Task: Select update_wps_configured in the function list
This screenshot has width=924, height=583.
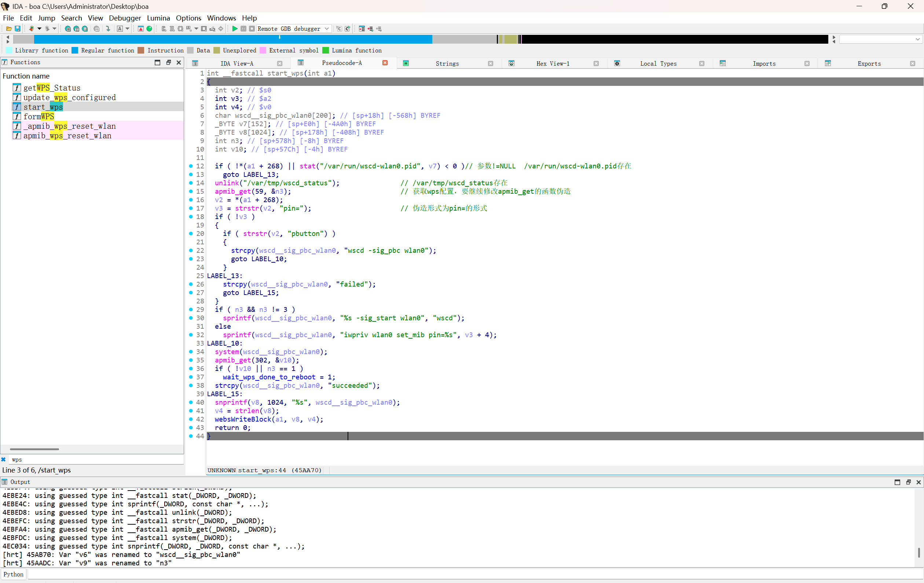Action: [69, 98]
